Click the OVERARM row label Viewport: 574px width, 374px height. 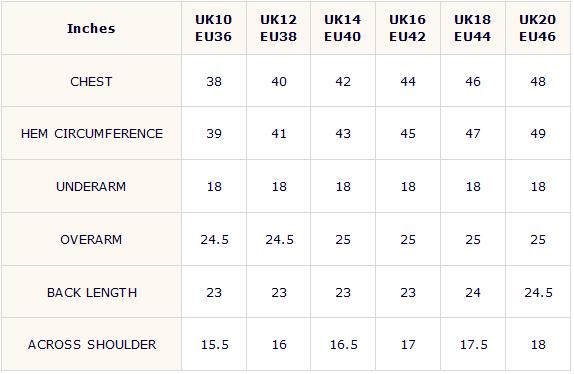click(x=91, y=239)
